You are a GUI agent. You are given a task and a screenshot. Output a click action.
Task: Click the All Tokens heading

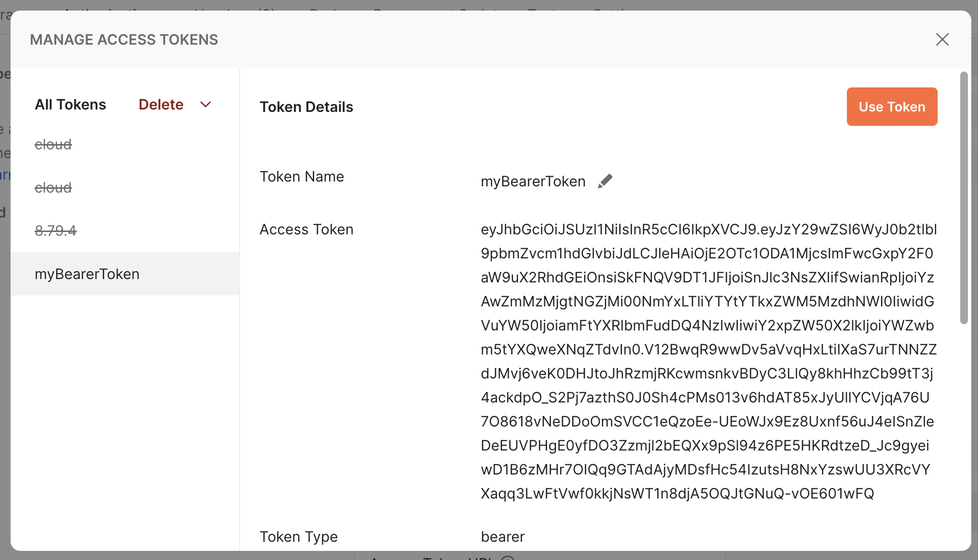click(70, 105)
